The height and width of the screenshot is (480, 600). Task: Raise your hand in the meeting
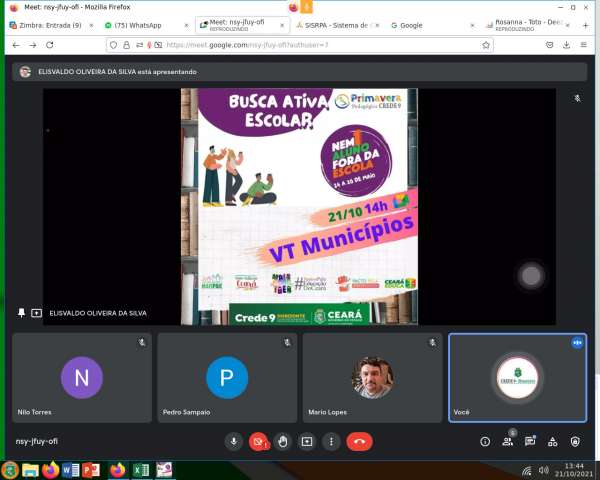[283, 441]
